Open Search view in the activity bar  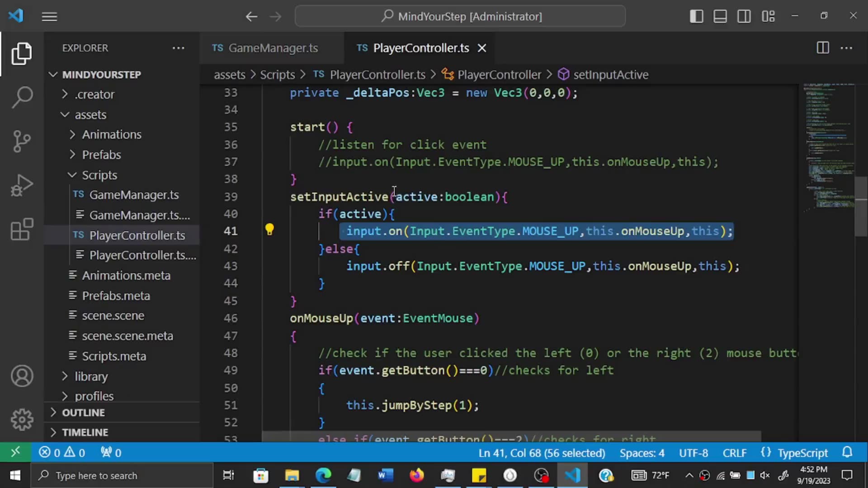click(22, 97)
